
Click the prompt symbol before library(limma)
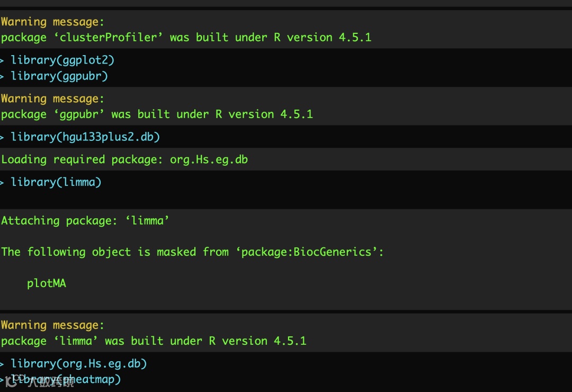[x=3, y=182]
